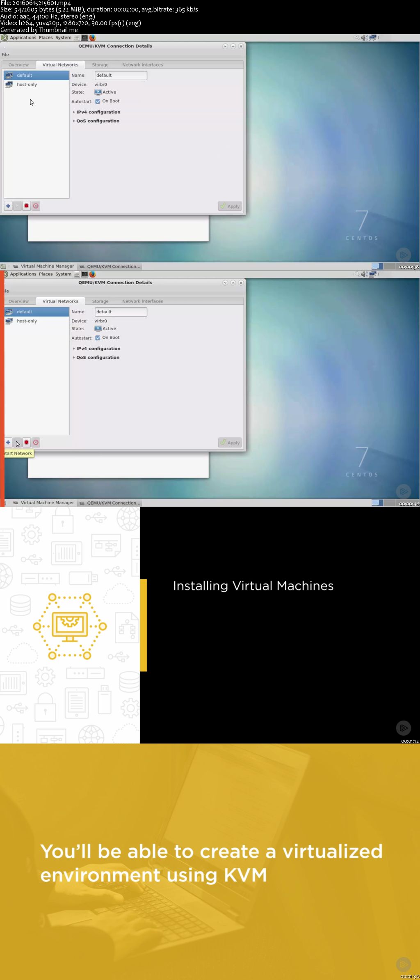The image size is (420, 980).
Task: Click the show desktop icon in 00:00:38 frame
Action: (x=3, y=266)
